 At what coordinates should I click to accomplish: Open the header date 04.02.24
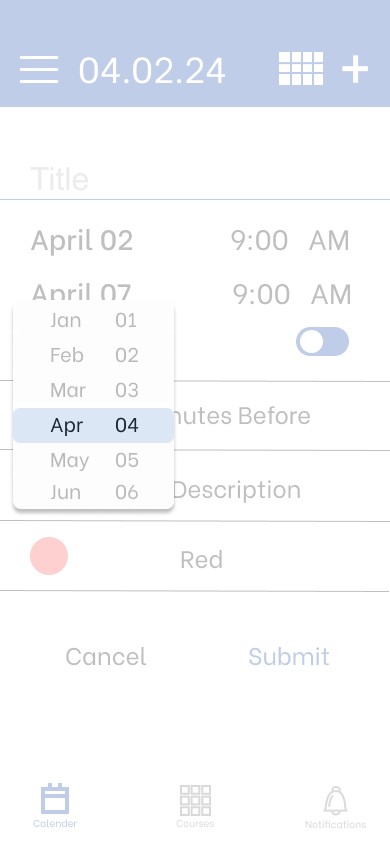152,71
